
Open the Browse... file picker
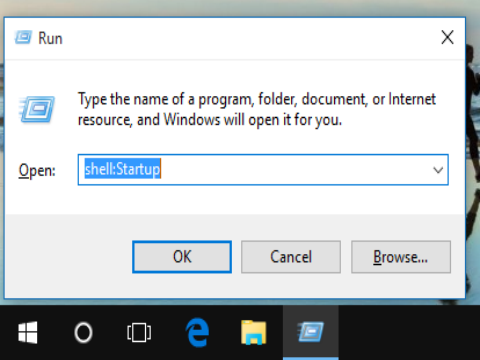point(401,257)
